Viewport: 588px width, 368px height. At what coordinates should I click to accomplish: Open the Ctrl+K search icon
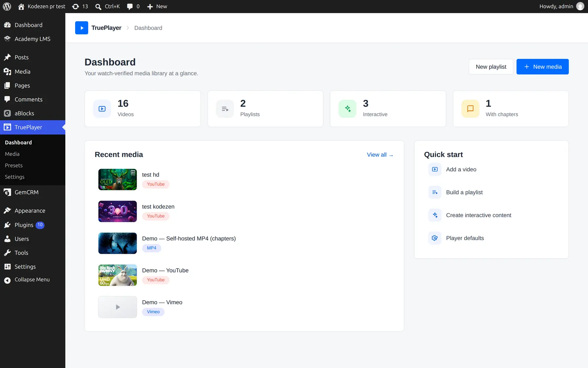(x=98, y=7)
